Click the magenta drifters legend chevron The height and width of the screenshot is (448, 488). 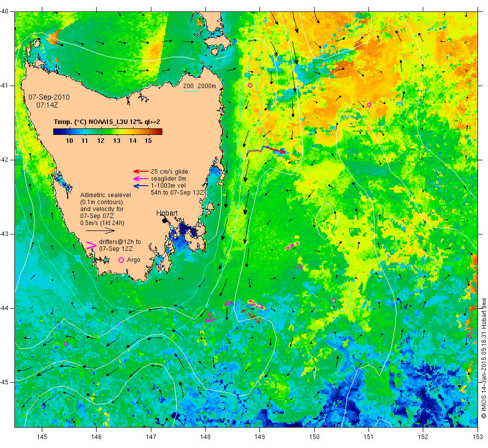tap(91, 245)
